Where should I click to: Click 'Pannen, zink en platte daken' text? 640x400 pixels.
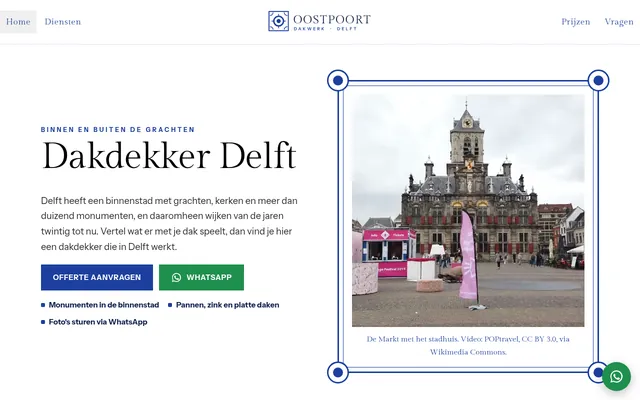click(x=227, y=305)
